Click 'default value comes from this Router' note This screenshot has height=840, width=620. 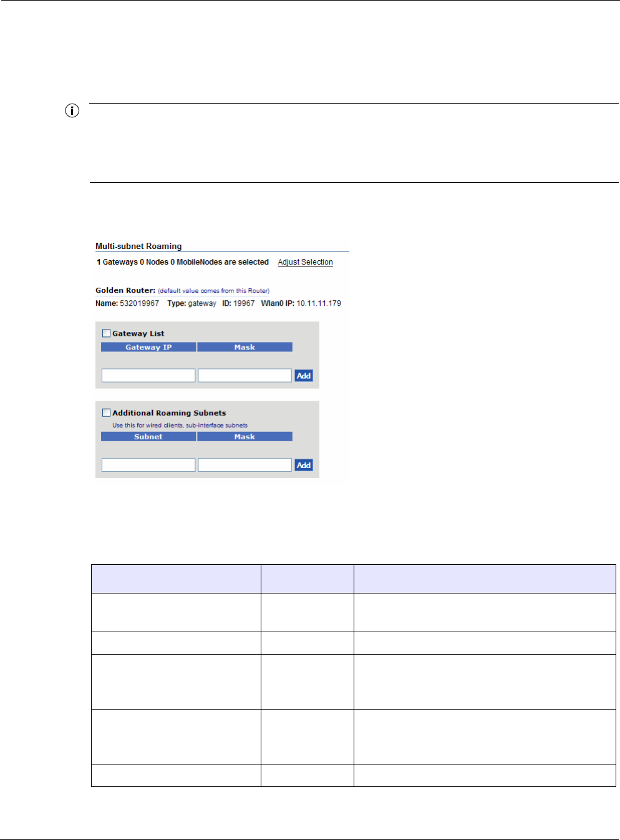click(x=213, y=291)
